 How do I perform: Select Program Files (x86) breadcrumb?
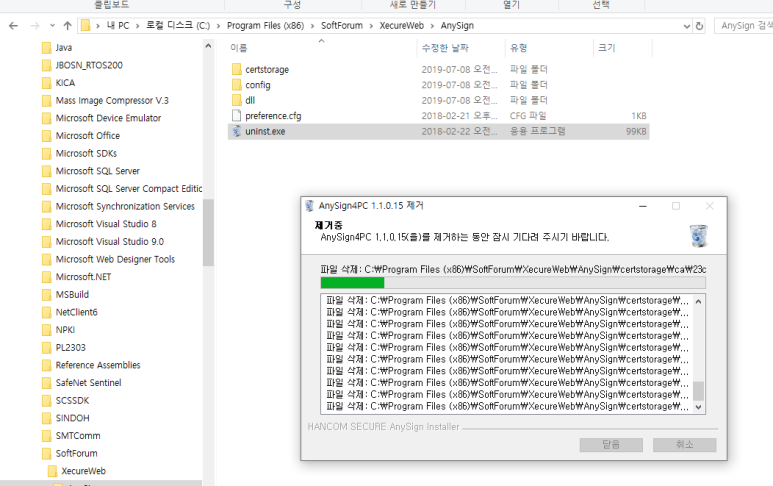point(265,26)
